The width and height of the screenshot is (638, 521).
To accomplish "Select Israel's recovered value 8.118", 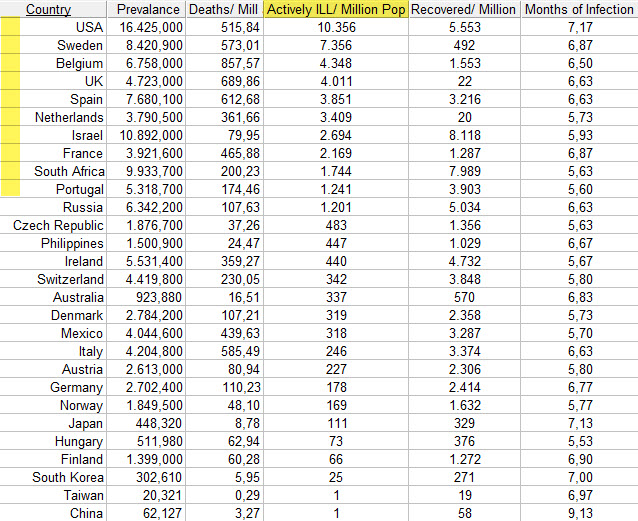I will tap(464, 135).
